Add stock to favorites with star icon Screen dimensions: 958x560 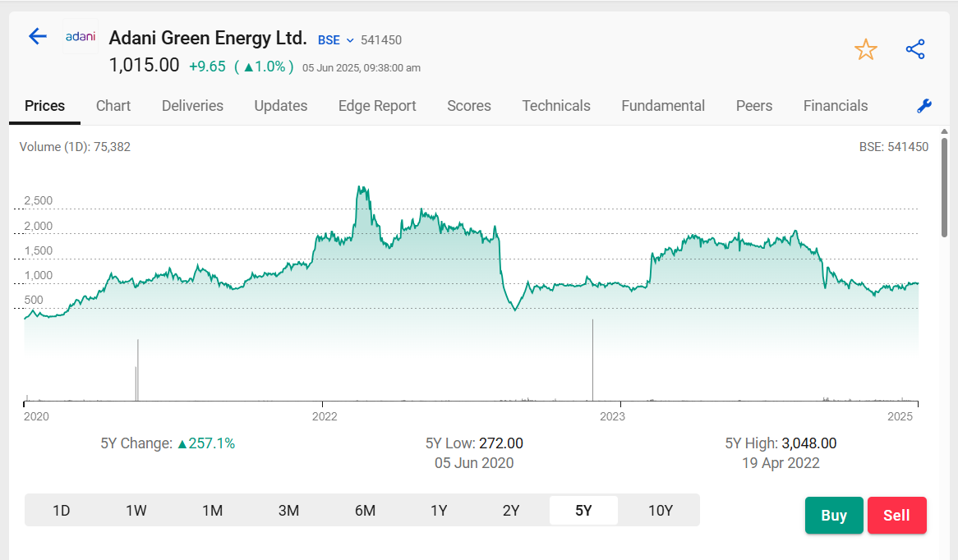866,49
